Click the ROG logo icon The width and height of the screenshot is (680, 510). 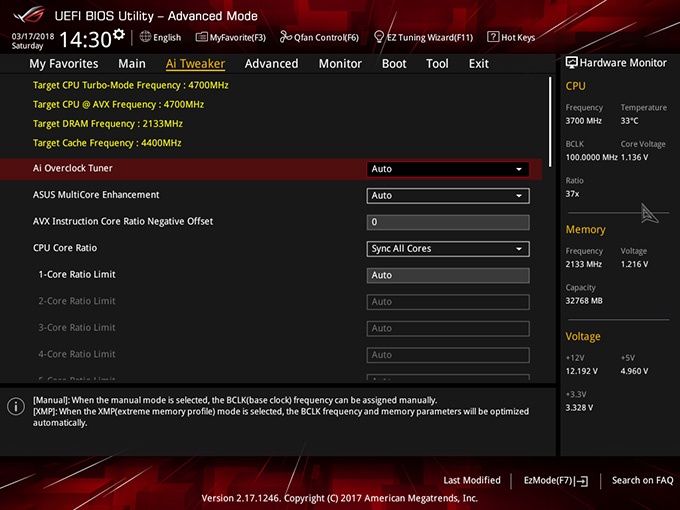point(29,14)
